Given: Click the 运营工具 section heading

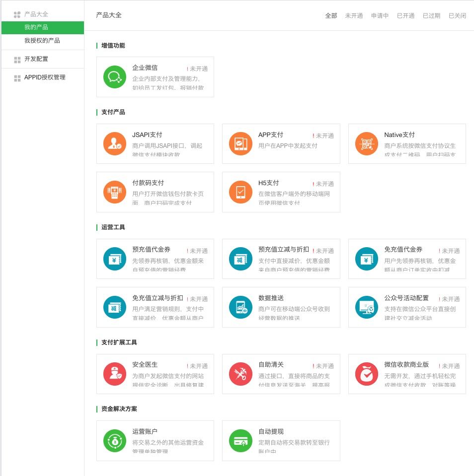Looking at the screenshot, I should click(113, 227).
